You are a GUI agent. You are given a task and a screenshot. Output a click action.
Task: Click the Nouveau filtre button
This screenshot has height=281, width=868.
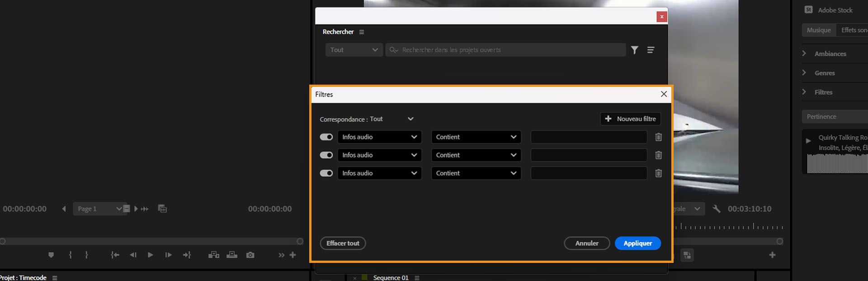[x=630, y=119]
